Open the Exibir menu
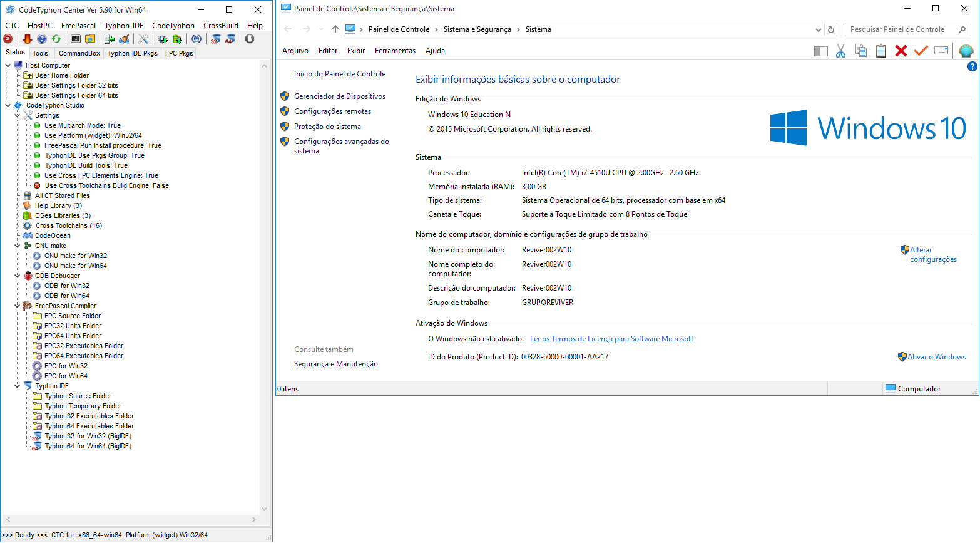 (x=356, y=51)
